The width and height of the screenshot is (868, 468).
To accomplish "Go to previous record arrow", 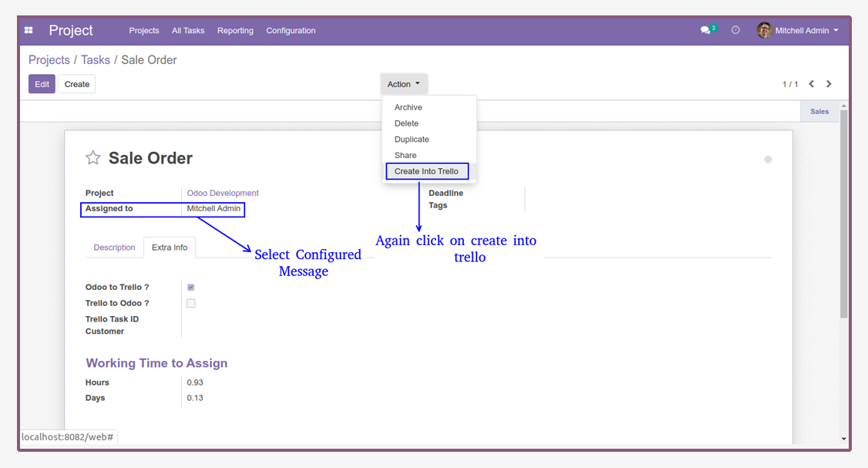I will [x=812, y=84].
